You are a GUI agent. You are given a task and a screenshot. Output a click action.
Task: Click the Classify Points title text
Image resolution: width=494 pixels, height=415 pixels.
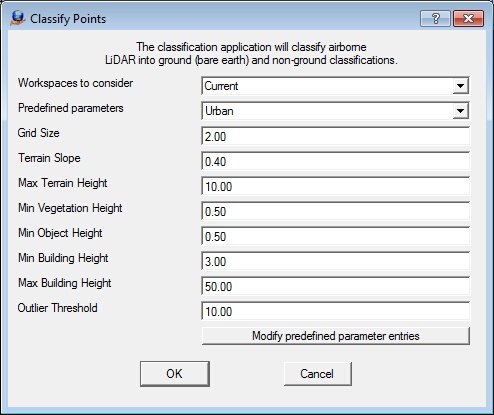pos(68,19)
